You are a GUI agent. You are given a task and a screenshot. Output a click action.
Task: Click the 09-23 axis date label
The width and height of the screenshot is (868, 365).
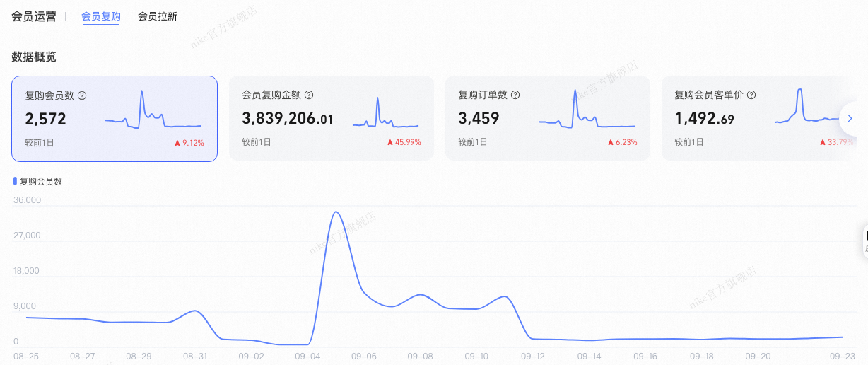[x=842, y=357]
